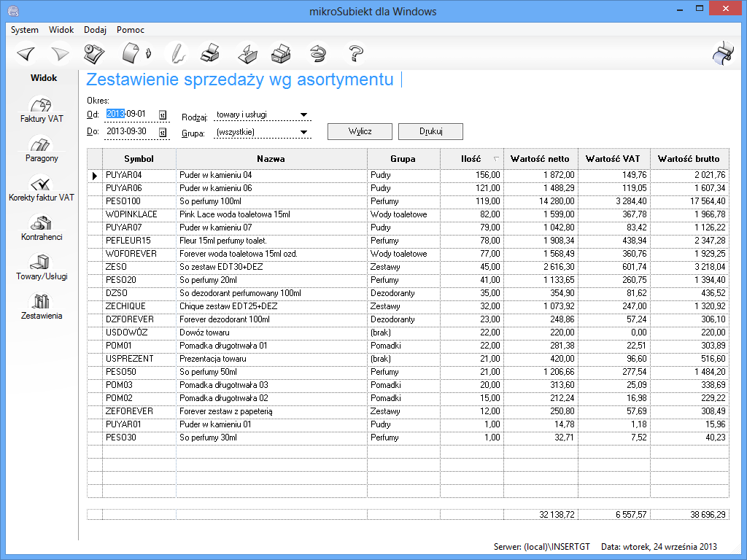
Task: Open the System menu
Action: tap(25, 30)
